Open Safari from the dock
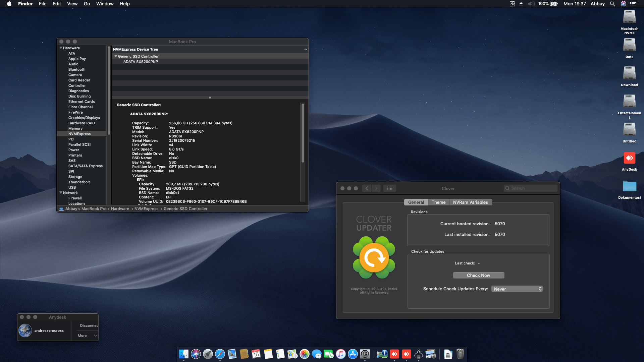This screenshot has height=362, width=644. coord(220,354)
